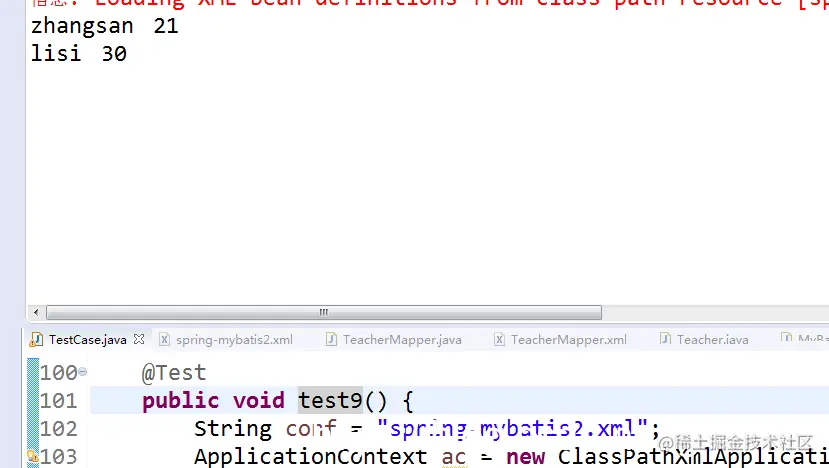Click the spring-mybatis2.xml file icon

(x=164, y=339)
